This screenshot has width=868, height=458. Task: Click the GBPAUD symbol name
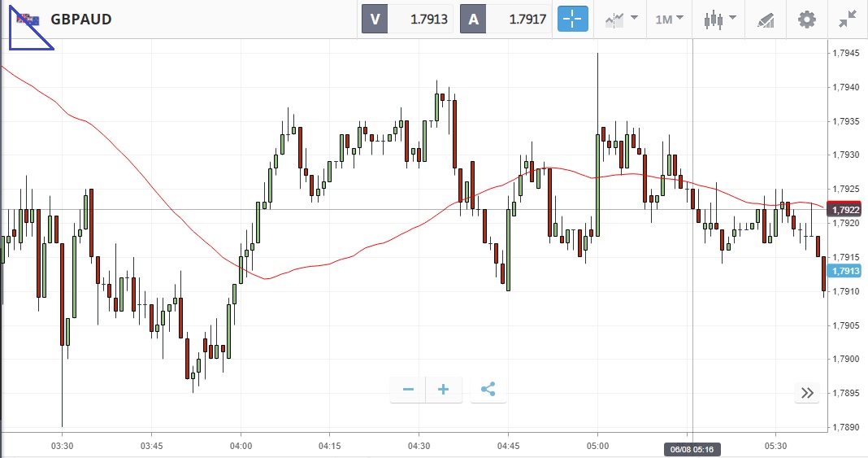pyautogui.click(x=80, y=19)
